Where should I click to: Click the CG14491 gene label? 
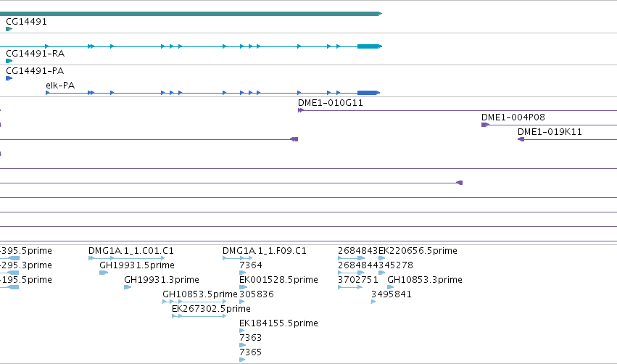click(26, 22)
